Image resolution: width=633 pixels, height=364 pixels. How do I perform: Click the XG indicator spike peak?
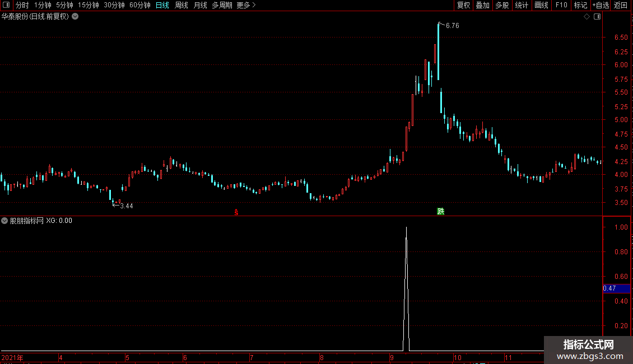(x=406, y=228)
